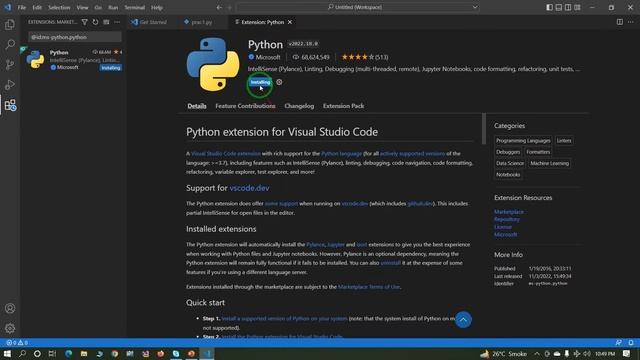Click the Data Science category tag
The image size is (640, 360).
510,163
